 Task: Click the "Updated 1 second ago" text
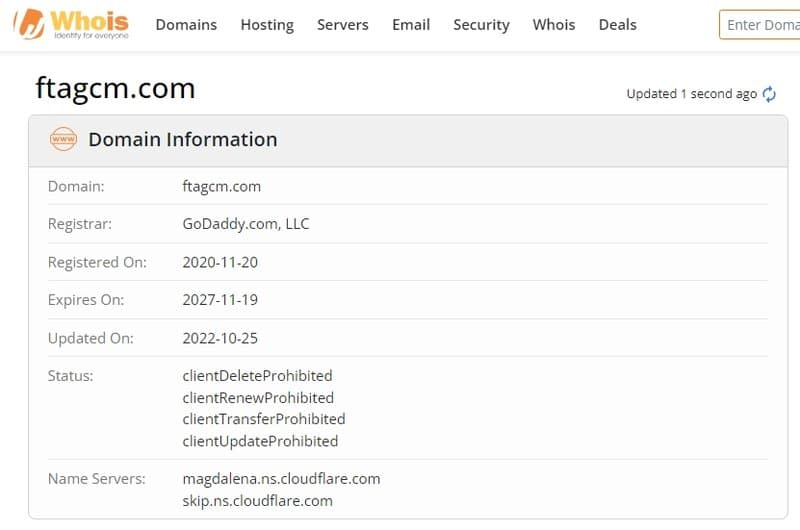[x=691, y=94]
